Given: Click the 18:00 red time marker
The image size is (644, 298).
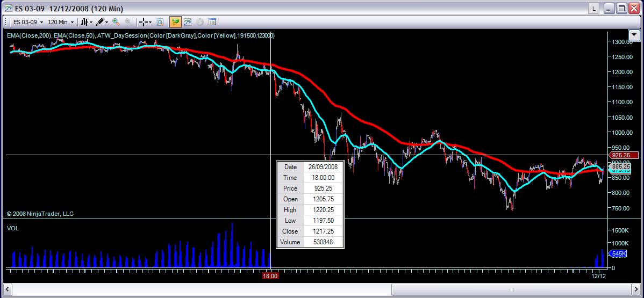Looking at the screenshot, I should (270, 276).
